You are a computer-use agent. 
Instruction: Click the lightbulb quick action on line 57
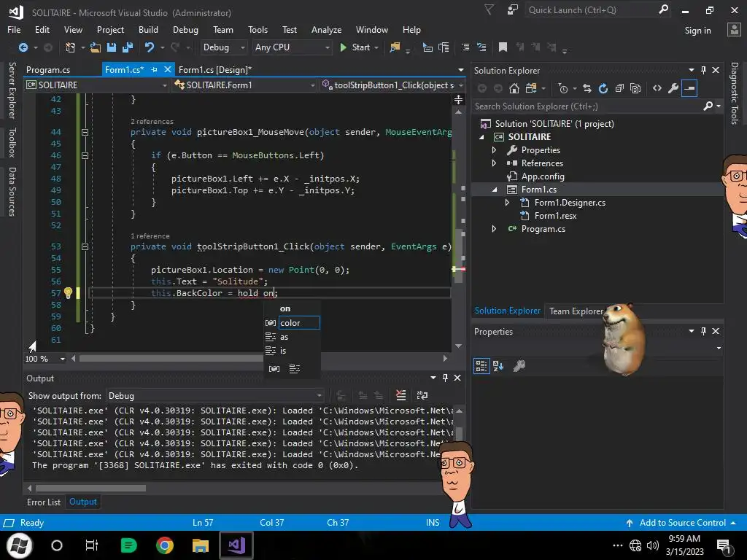pos(68,293)
